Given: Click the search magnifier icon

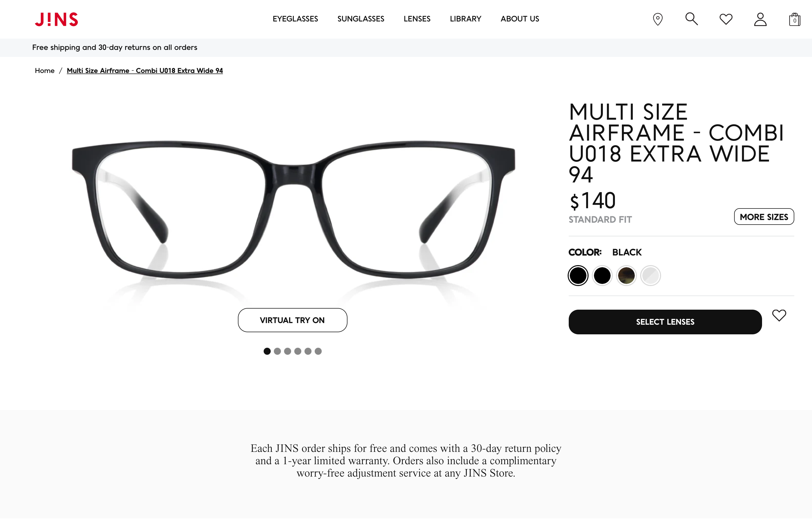Looking at the screenshot, I should tap(691, 19).
